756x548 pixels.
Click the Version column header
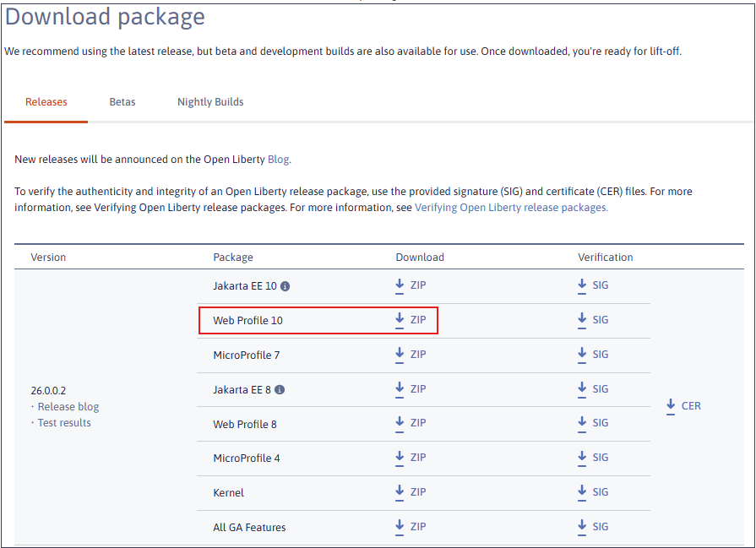point(48,258)
